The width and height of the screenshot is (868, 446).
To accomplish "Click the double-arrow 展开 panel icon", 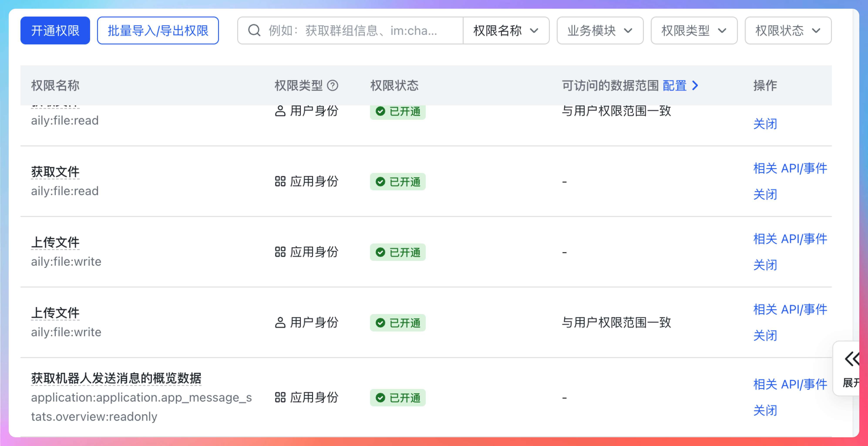I will (851, 359).
